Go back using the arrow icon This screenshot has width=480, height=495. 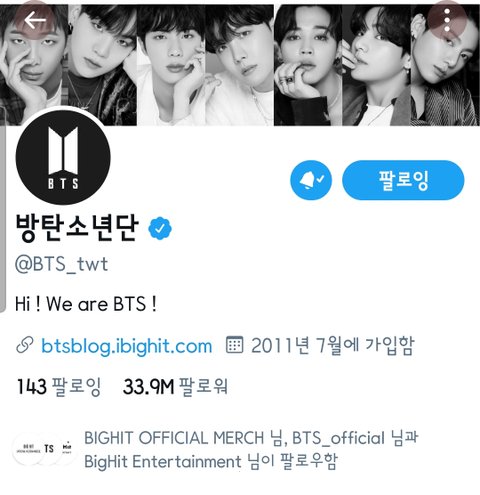pos(35,20)
